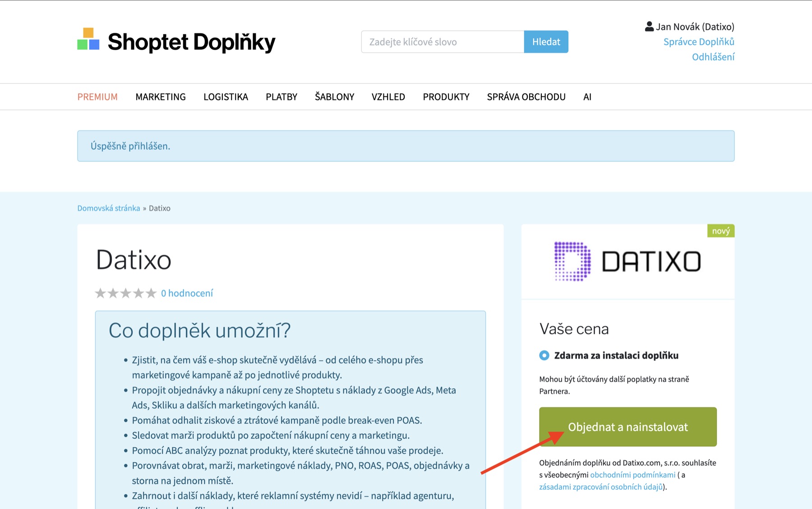Open the VZHLED category
The image size is (812, 509).
(x=388, y=97)
